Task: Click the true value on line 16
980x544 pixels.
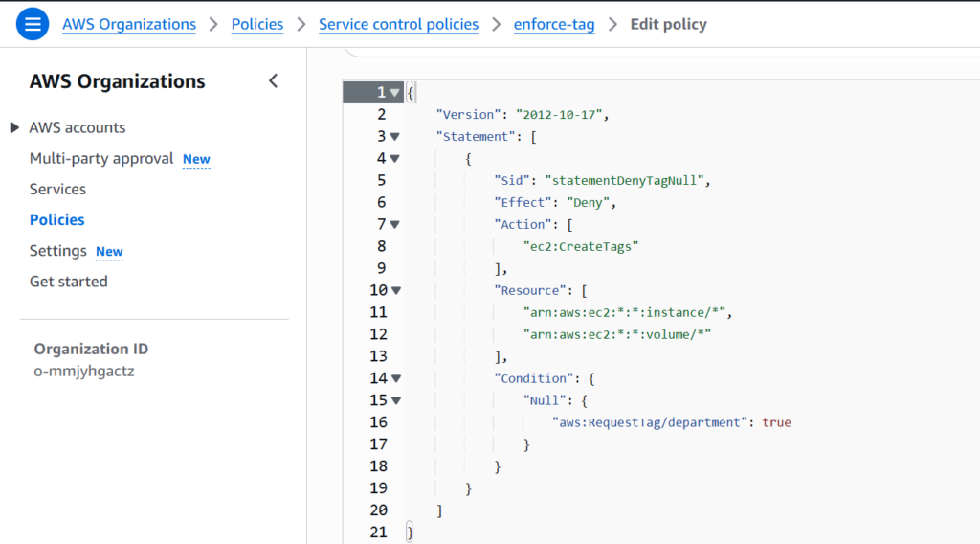Action: (777, 422)
